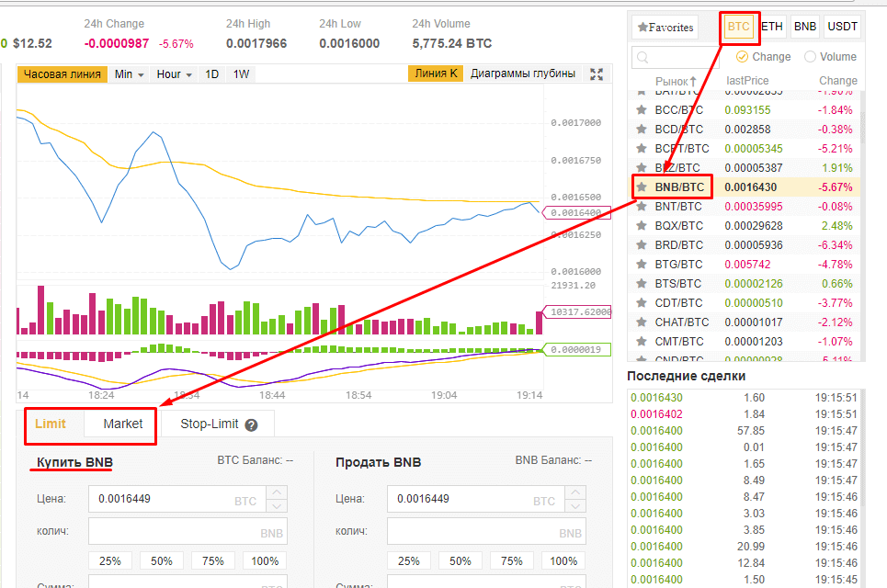887x588 pixels.
Task: Switch to the Market order tab
Action: (123, 424)
